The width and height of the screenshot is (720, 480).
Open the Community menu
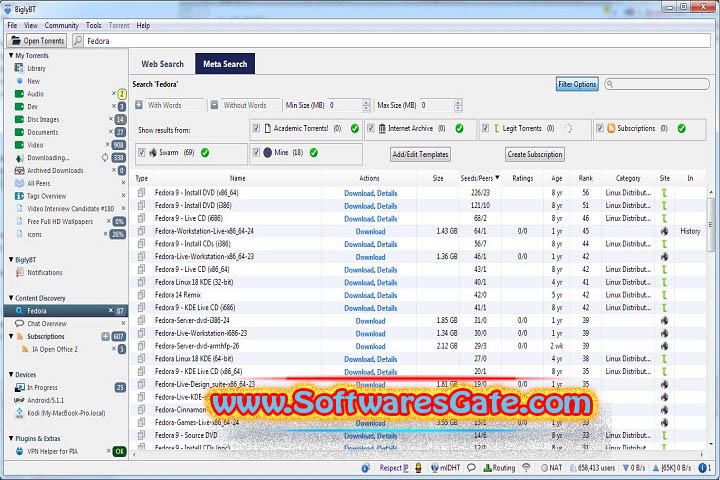(x=62, y=25)
